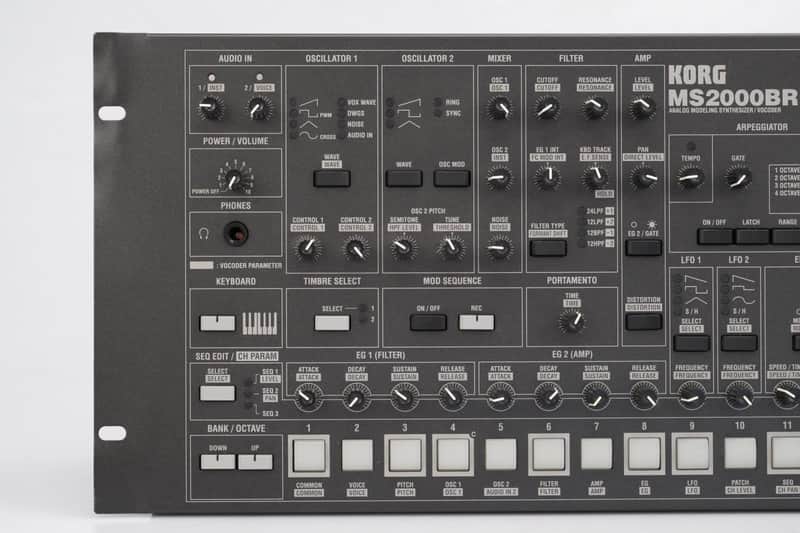Viewport: 800px width, 533px height.
Task: Click the LFO 2 sine waveform indicator
Action: tap(726, 300)
